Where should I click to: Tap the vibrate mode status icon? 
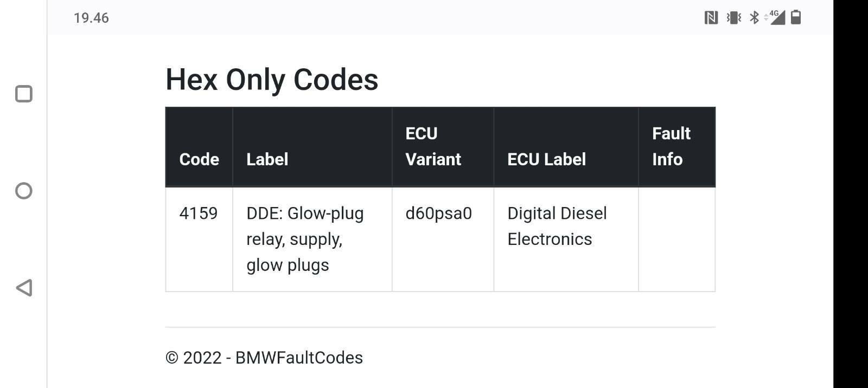pyautogui.click(x=734, y=18)
